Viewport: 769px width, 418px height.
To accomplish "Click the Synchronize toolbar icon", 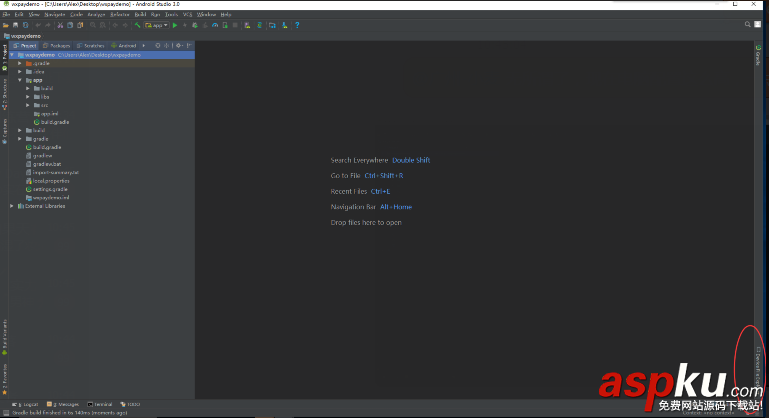I will [26, 25].
